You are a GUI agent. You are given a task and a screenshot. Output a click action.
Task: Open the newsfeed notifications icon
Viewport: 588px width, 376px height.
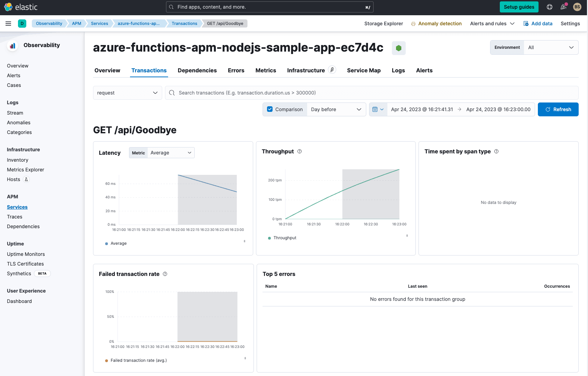[x=563, y=7]
